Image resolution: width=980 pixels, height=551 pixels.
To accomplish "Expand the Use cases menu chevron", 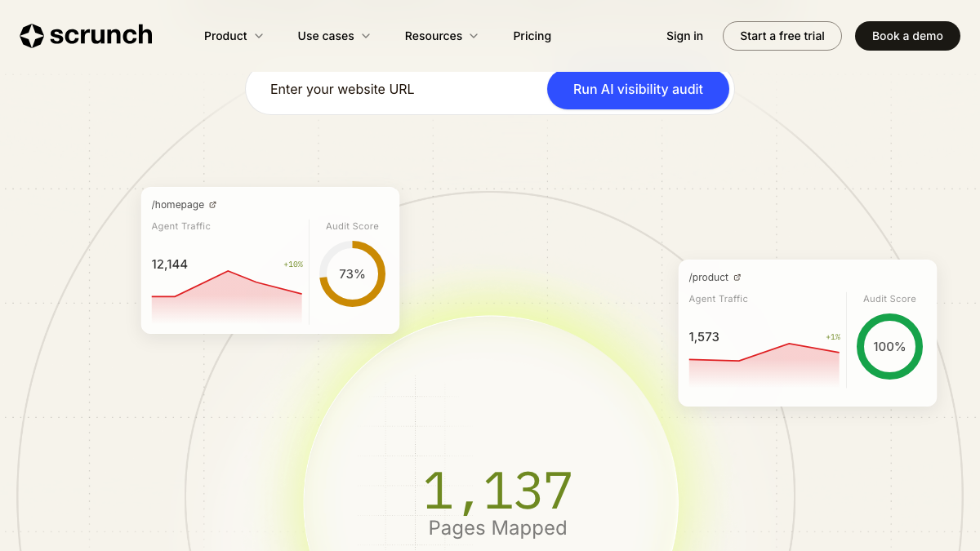I will (x=366, y=36).
